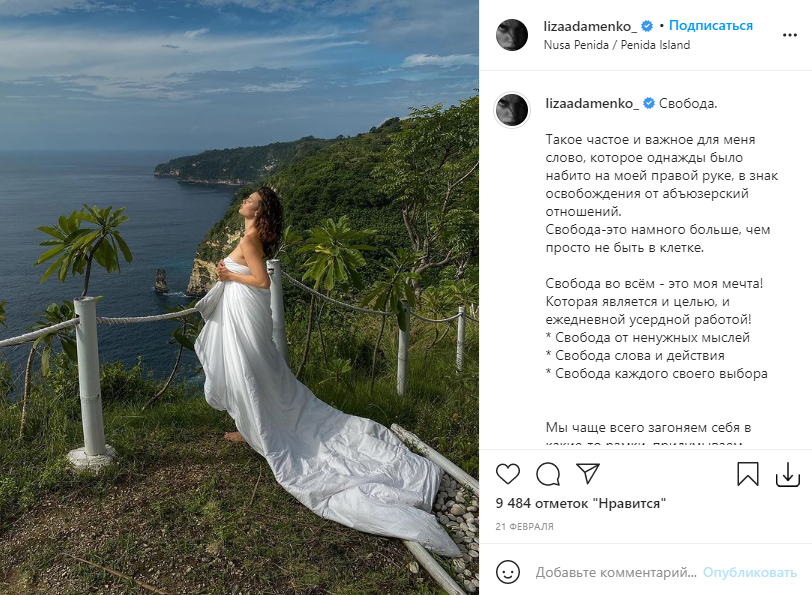Open the Nusa Penida location link

617,45
